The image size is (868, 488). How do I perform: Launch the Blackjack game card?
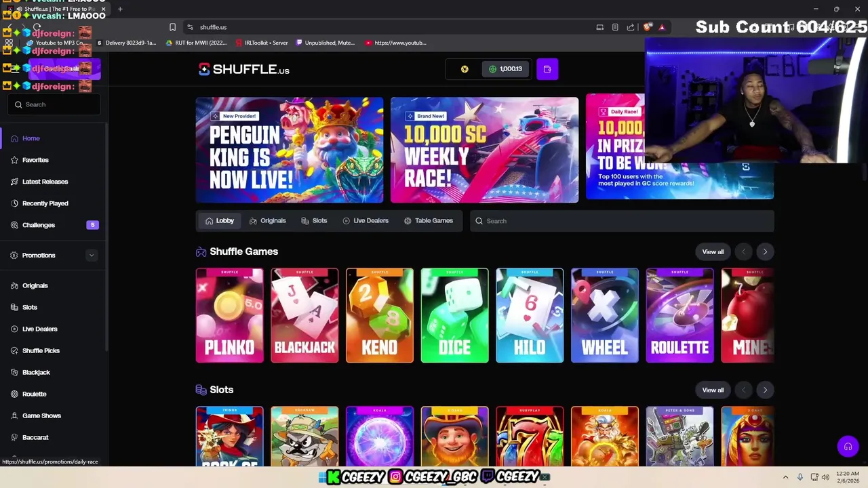click(x=304, y=316)
